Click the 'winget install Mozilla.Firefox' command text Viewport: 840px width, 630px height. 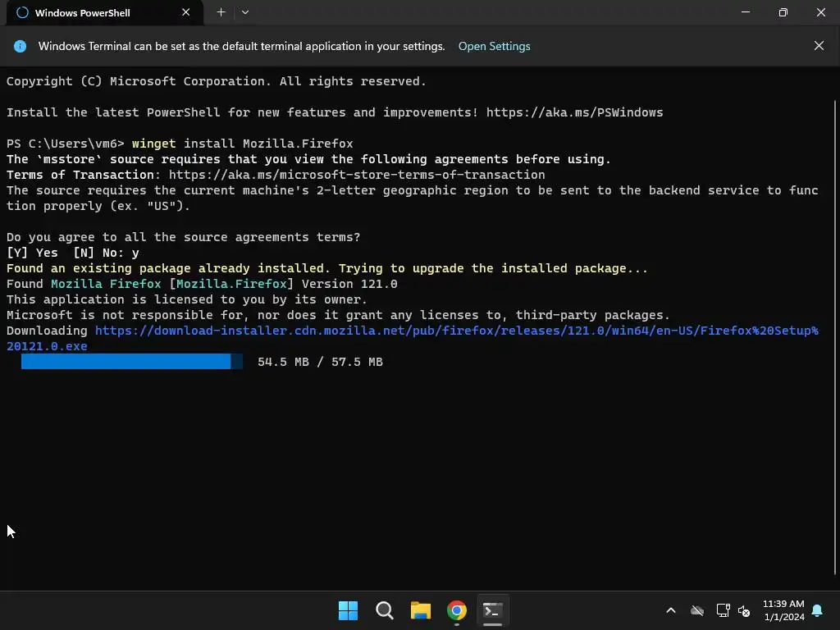[x=243, y=144]
